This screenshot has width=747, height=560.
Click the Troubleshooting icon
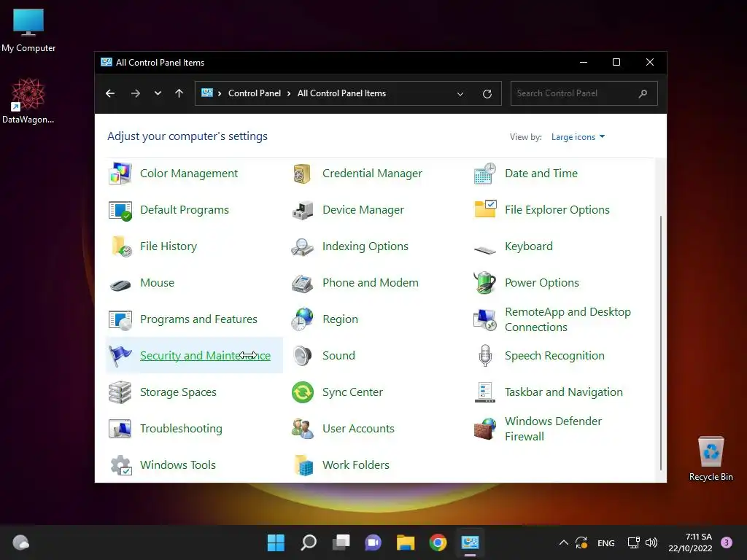120,429
